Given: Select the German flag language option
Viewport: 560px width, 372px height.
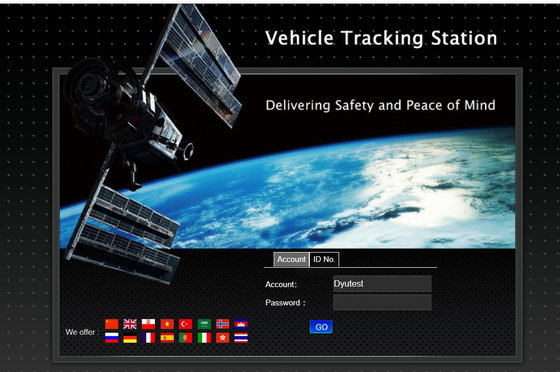Looking at the screenshot, I should pos(130,338).
